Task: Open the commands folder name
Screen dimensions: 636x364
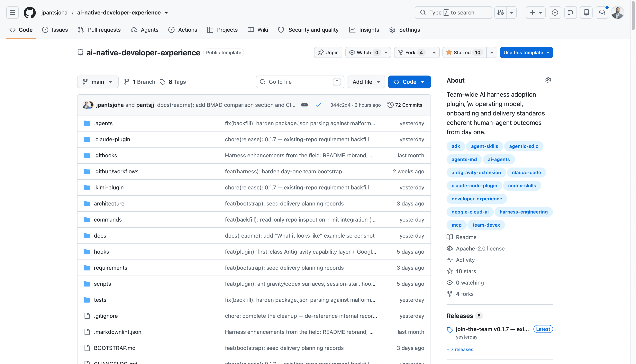Action: point(108,220)
